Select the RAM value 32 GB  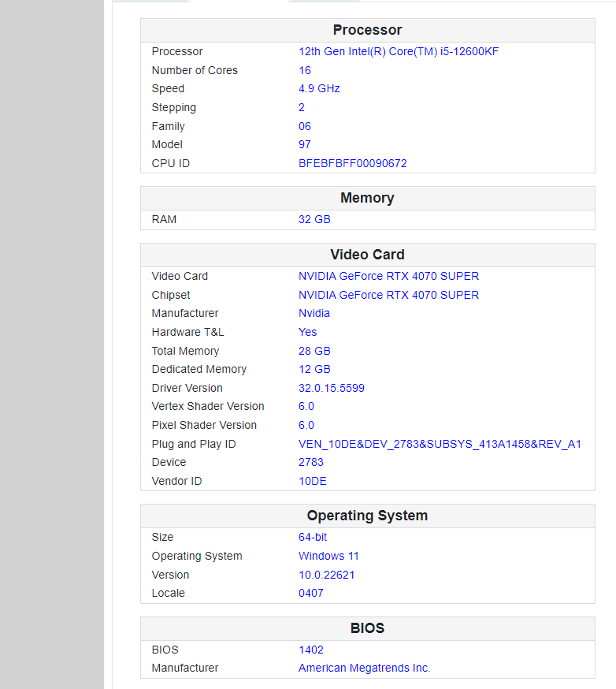pyautogui.click(x=314, y=219)
